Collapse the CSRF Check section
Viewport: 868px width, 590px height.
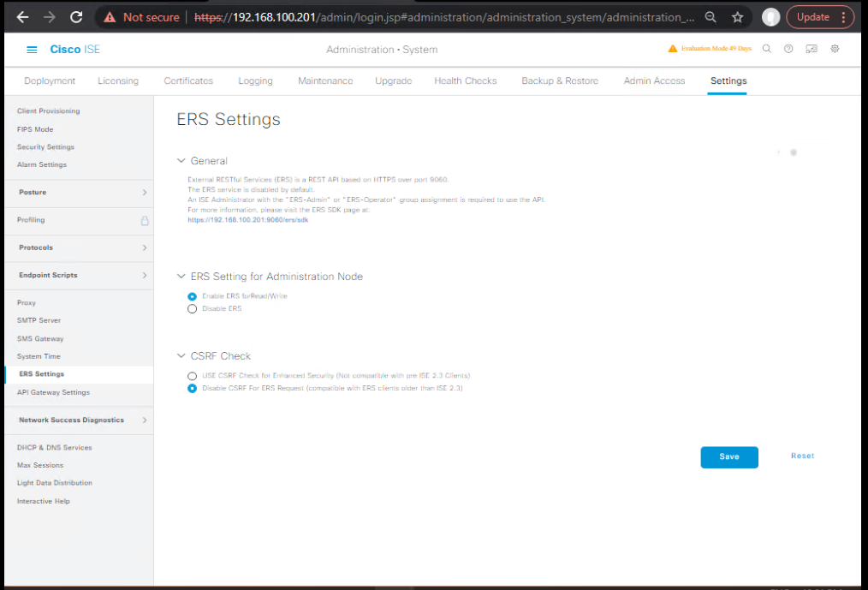[x=181, y=355]
